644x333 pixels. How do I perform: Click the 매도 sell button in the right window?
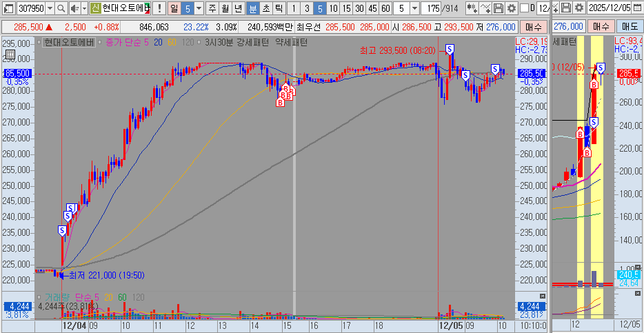(x=630, y=27)
